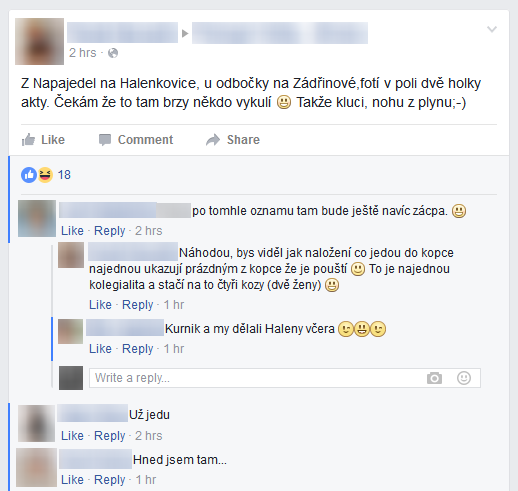Click the Comment speech bubble icon
The image size is (518, 491).
[x=105, y=140]
